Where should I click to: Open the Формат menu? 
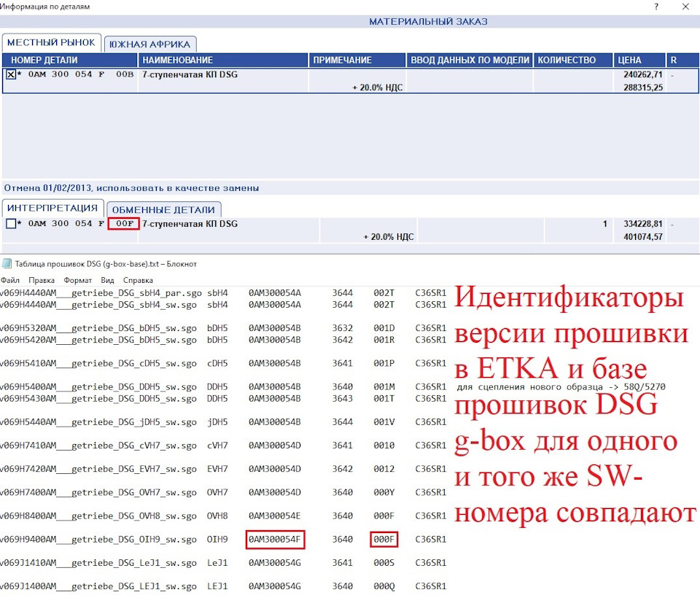tap(78, 280)
